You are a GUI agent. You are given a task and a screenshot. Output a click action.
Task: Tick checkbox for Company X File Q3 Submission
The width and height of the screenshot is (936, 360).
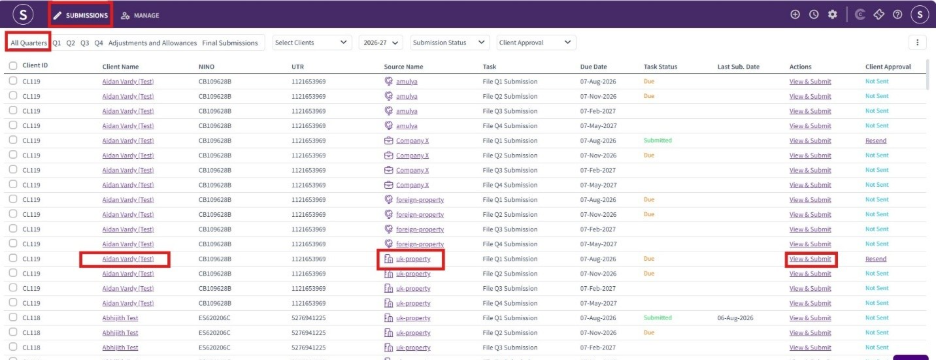[x=13, y=170]
